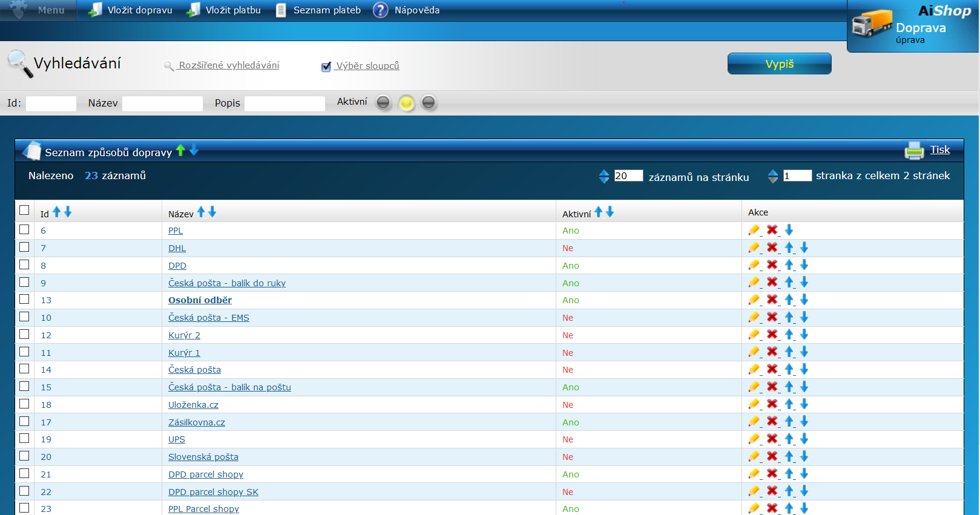Open the Slovenská pošta link
Screen dimensions: 980x515
[x=203, y=457]
